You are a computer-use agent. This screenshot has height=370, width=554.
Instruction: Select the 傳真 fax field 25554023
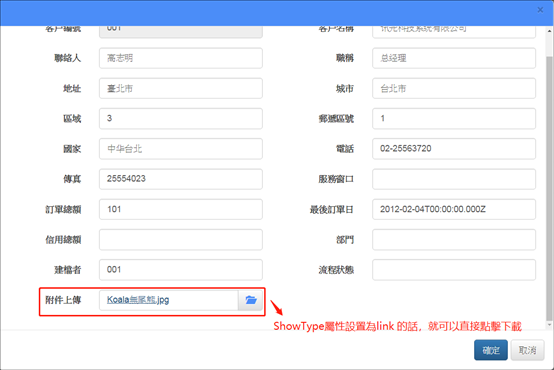coord(181,179)
